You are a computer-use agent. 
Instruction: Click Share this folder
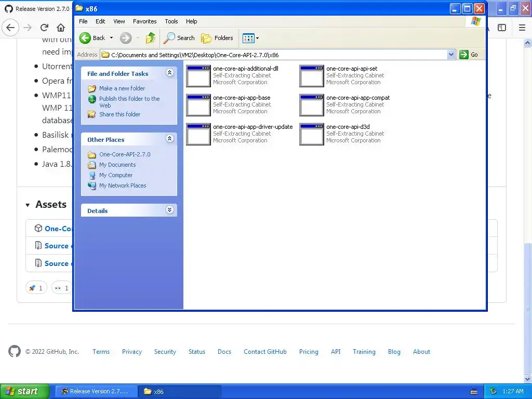tap(120, 114)
